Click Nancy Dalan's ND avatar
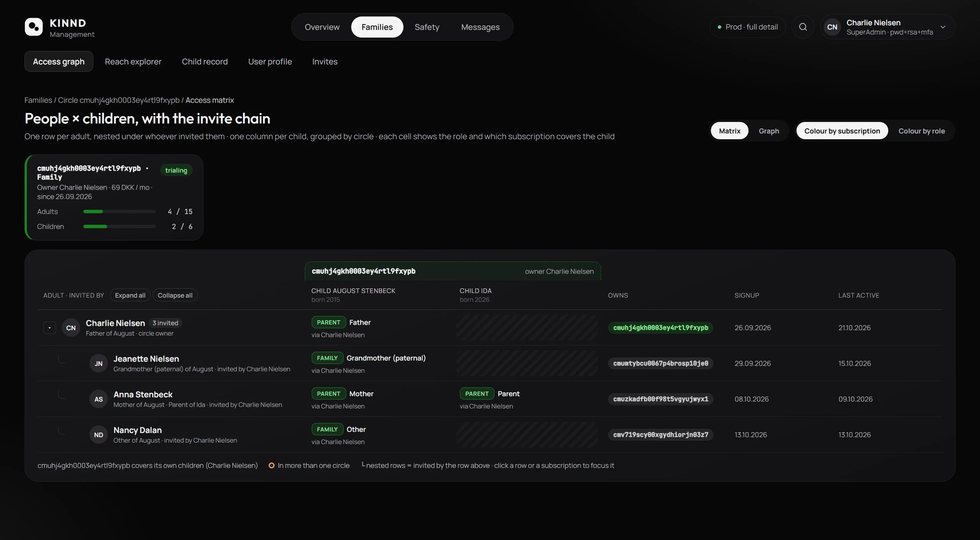 (99, 435)
